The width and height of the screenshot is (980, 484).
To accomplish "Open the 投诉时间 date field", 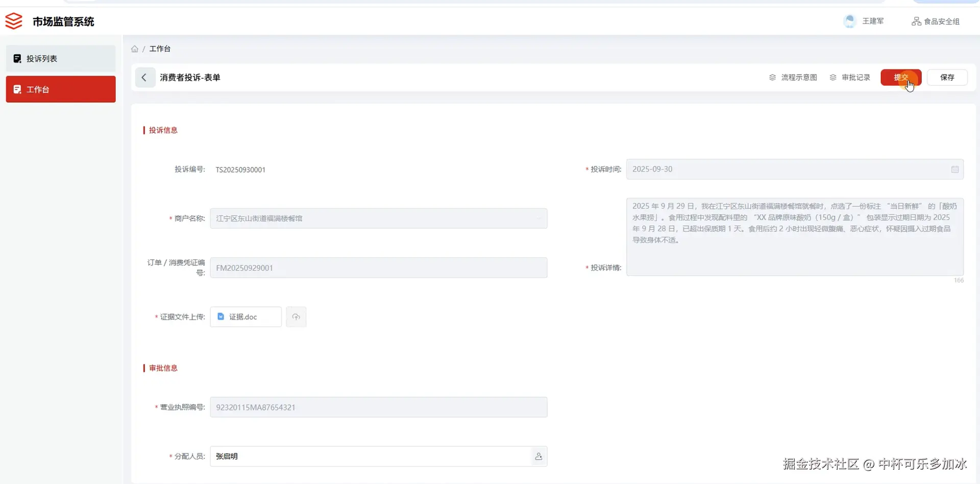I will tap(795, 170).
